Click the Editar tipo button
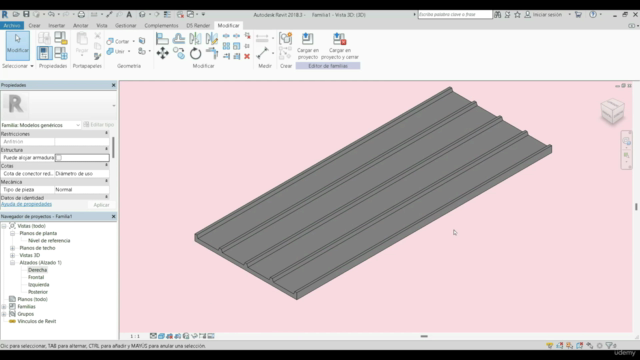 tap(98, 124)
